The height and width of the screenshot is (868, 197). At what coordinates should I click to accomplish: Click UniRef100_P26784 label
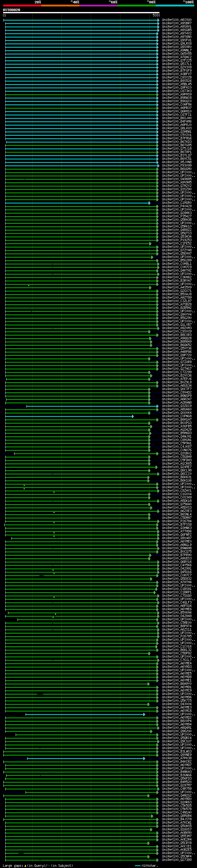coord(176,521)
